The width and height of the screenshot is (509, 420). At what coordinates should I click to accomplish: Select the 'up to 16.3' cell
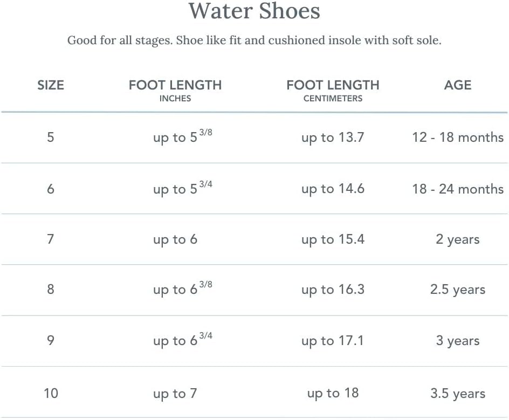(x=333, y=290)
